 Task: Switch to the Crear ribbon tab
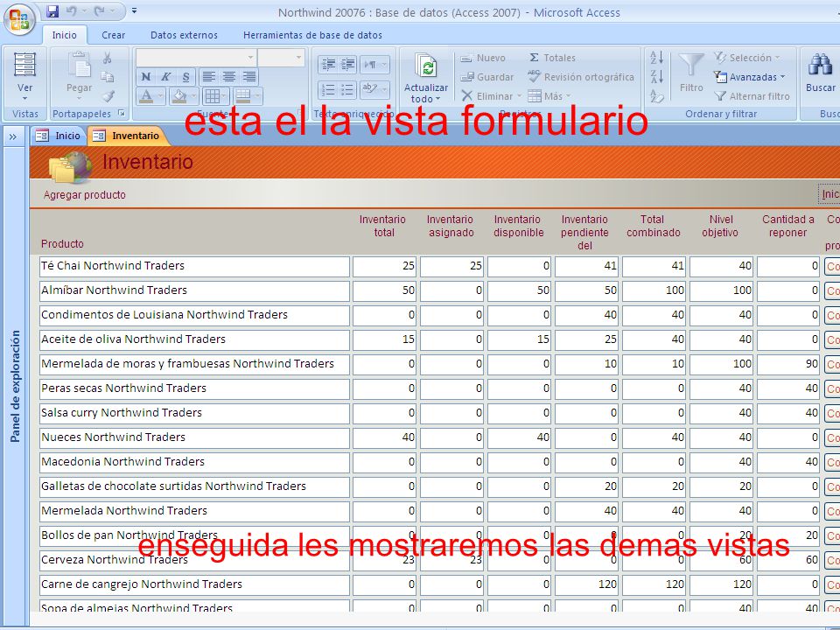[x=113, y=35]
